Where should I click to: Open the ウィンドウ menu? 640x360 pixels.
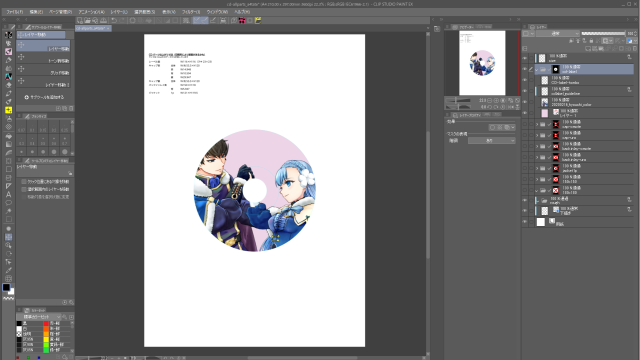(217, 12)
